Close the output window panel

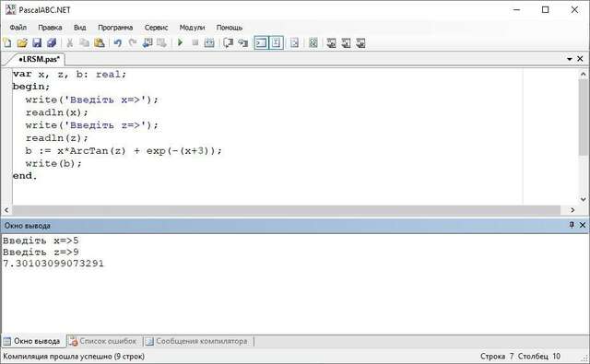[583, 225]
